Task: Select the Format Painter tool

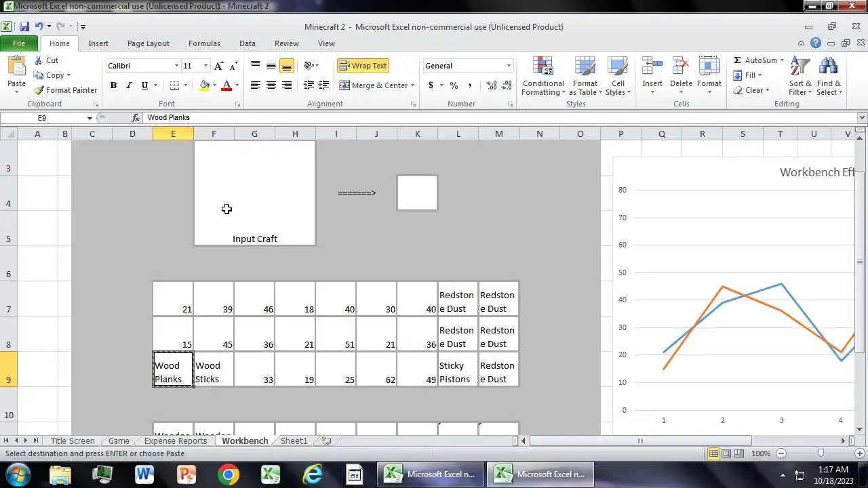Action: (65, 90)
